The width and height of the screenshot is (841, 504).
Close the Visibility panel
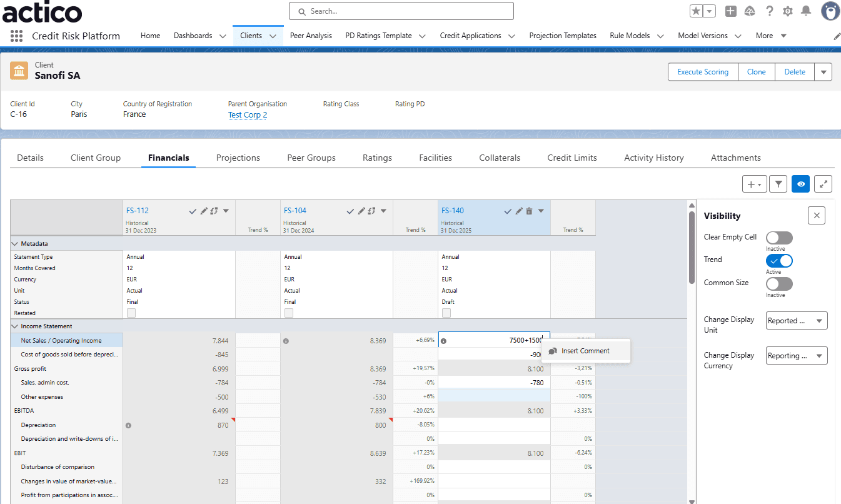coord(816,216)
